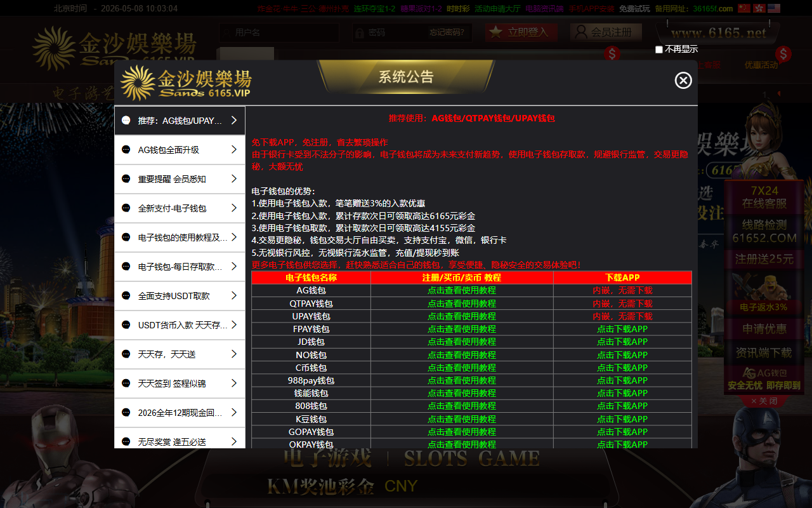Open 点击查看使用教程 for C币钱包
The width and height of the screenshot is (812, 508).
(x=462, y=368)
